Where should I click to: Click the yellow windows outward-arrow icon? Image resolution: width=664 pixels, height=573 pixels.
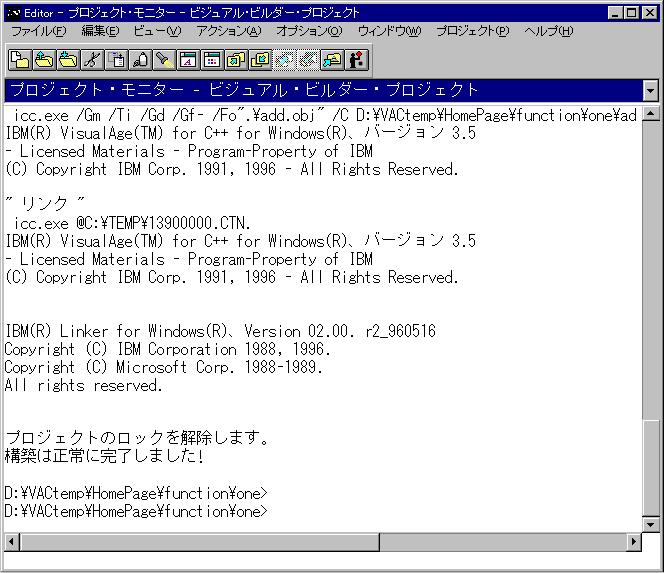[x=236, y=60]
